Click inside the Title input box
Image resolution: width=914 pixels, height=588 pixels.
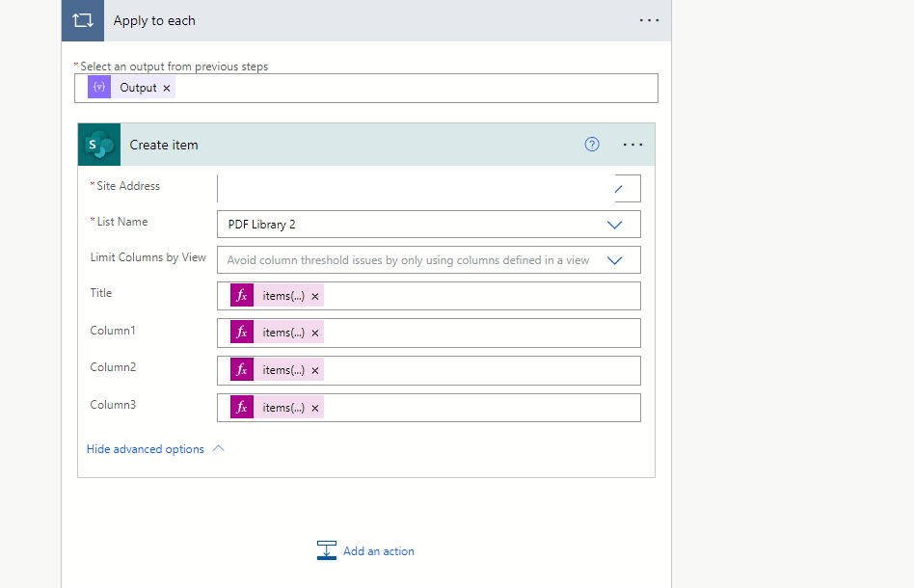428,296
